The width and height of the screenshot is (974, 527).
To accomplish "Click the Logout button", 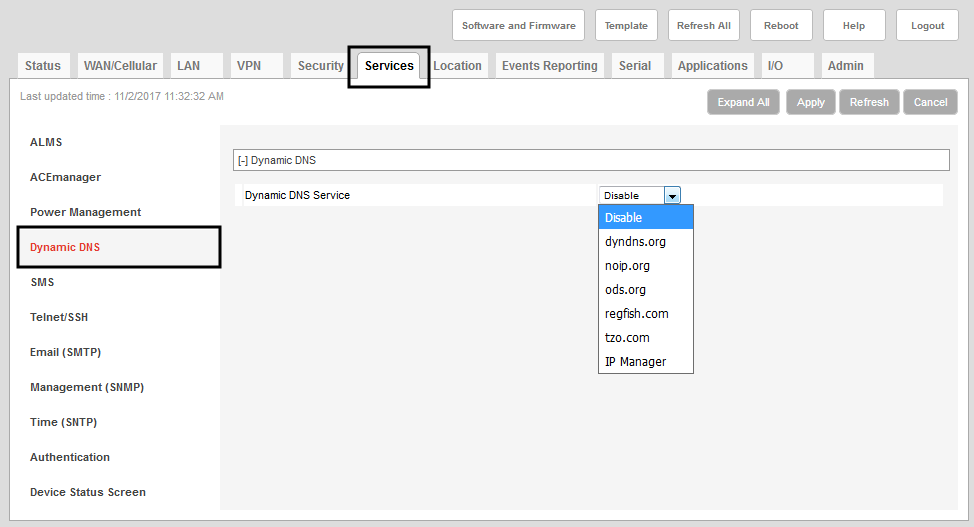I will (927, 26).
